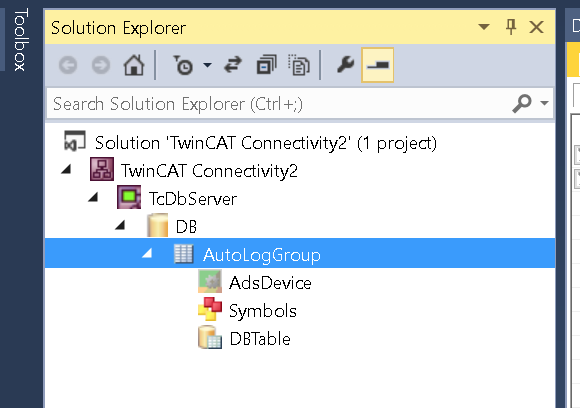Viewport: 580px width, 408px height.
Task: Open the search options dropdown arrow
Action: tap(544, 103)
